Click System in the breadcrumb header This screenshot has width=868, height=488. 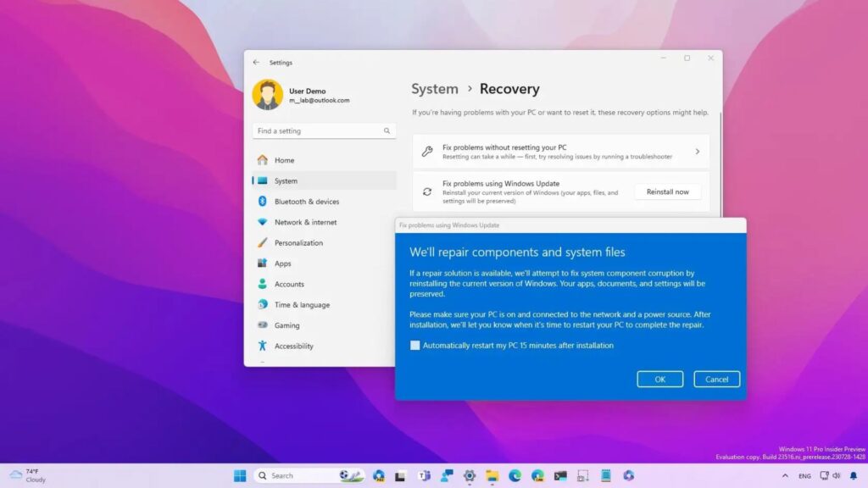[x=434, y=89]
